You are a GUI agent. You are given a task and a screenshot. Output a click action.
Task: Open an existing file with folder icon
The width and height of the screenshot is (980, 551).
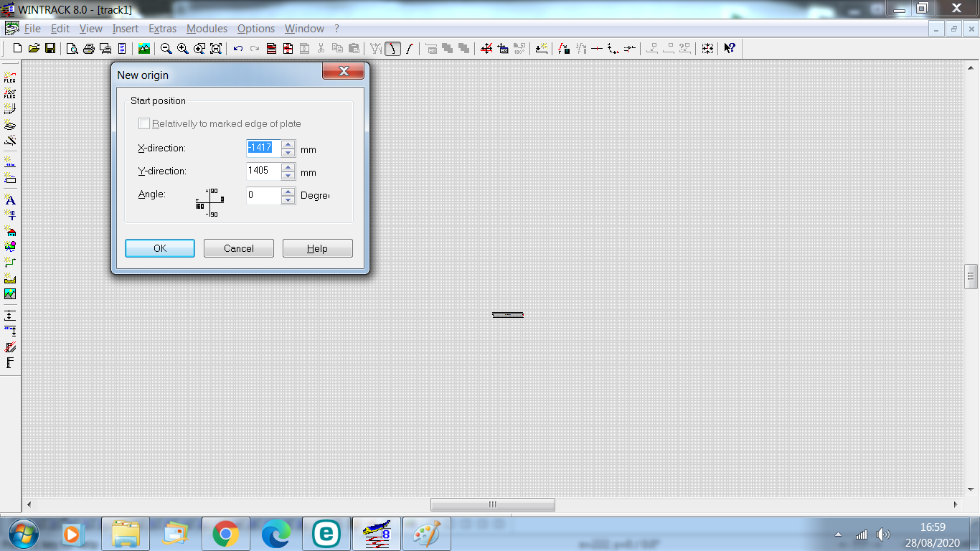tap(34, 49)
